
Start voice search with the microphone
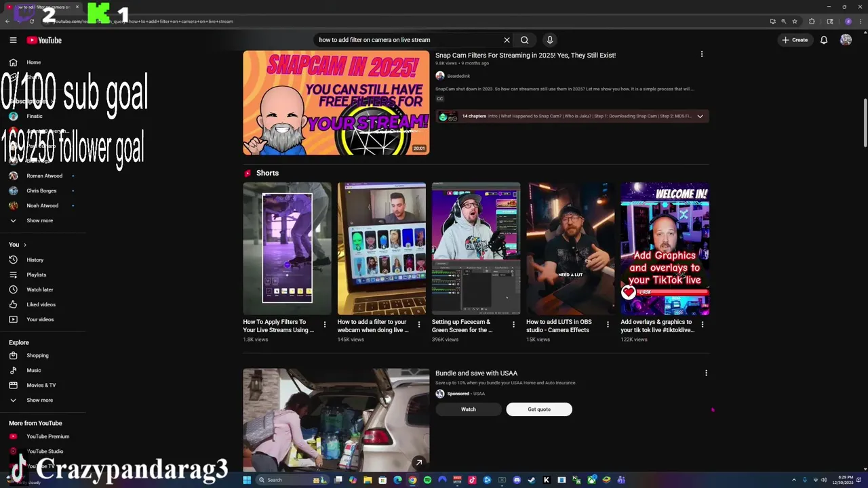pyautogui.click(x=550, y=40)
